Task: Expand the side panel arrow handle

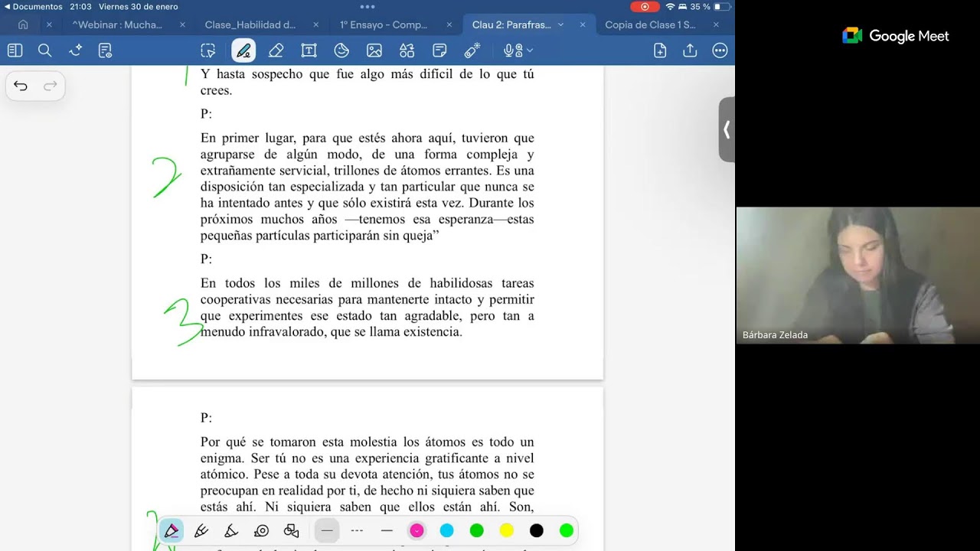Action: [727, 129]
